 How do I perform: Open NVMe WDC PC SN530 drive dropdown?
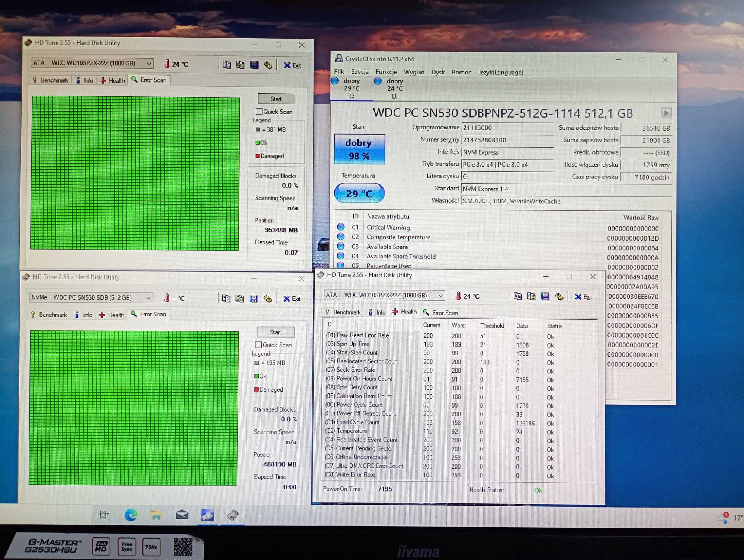(91, 297)
